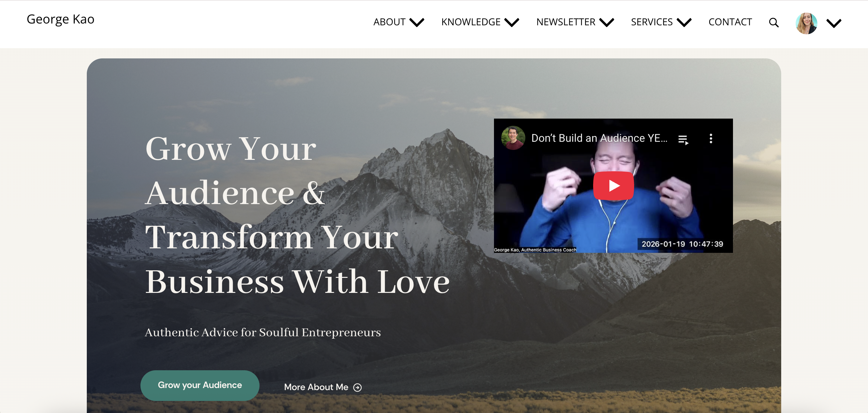
Task: Open the CONTACT menu item
Action: (x=730, y=22)
